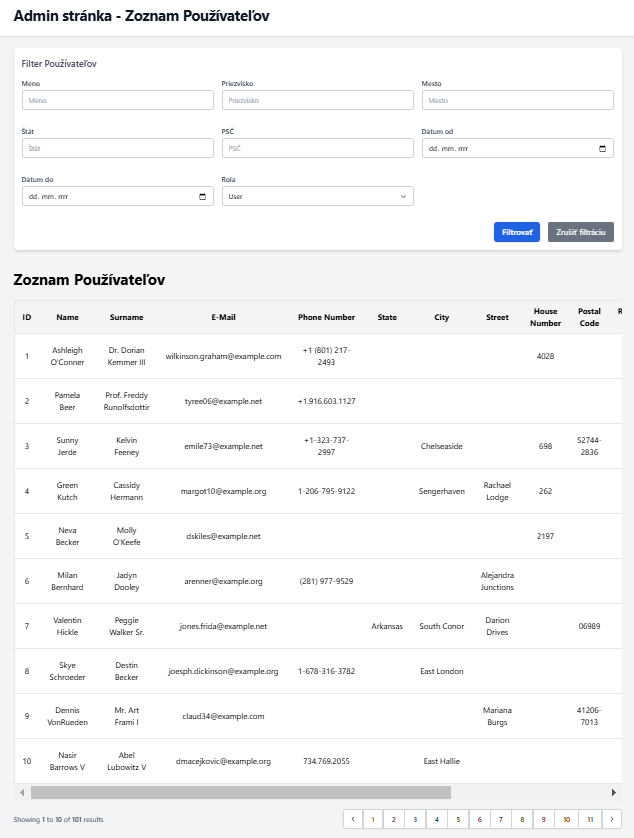Select email emile73@example.net
Screen dimensions: 634x838
(x=223, y=446)
